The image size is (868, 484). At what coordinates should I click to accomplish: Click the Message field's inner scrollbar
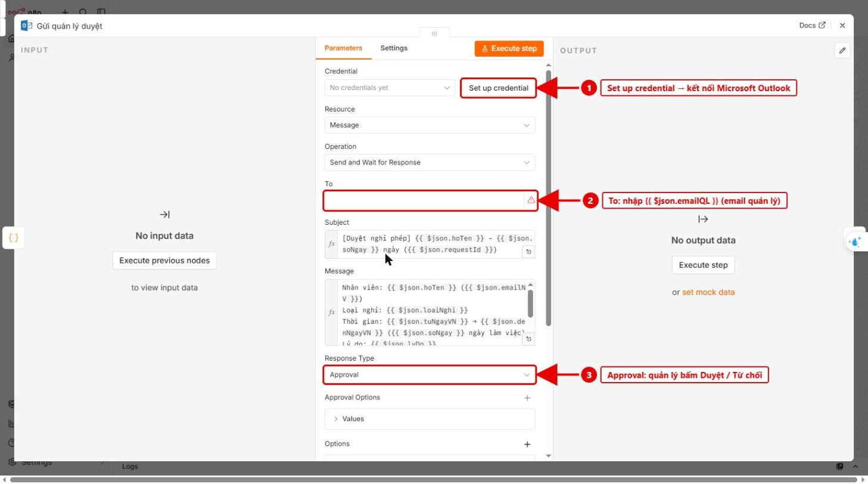pos(530,303)
